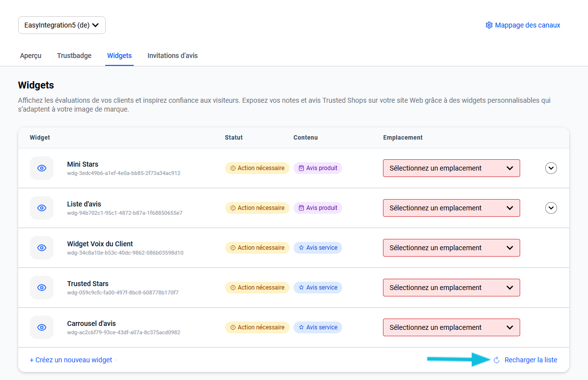The width and height of the screenshot is (588, 380).
Task: Toggle preview eye for Mini Stars widget
Action: [42, 168]
